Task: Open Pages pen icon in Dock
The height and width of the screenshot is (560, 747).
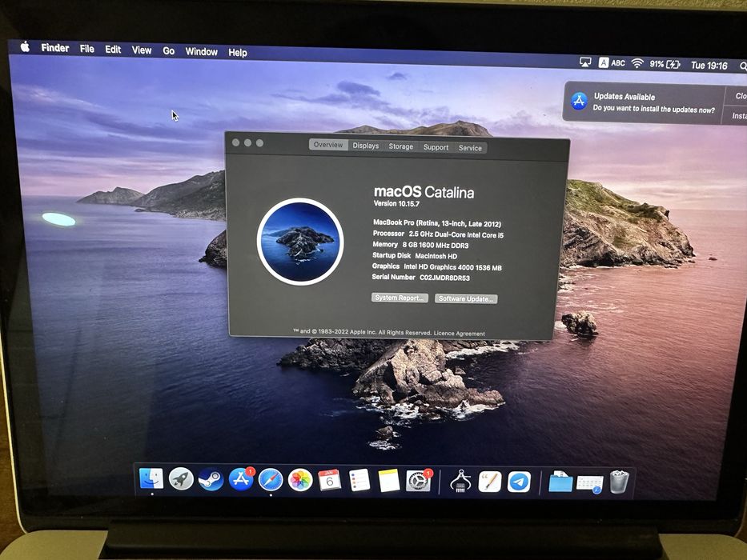Action: click(490, 482)
